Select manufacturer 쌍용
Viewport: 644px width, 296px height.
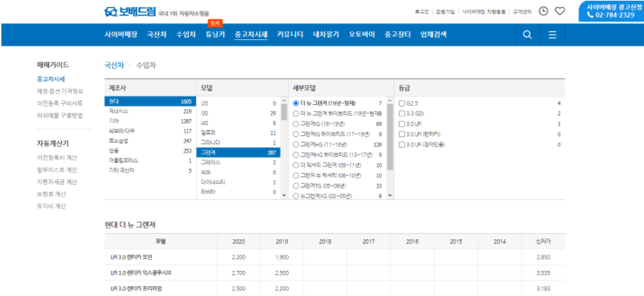coord(151,151)
